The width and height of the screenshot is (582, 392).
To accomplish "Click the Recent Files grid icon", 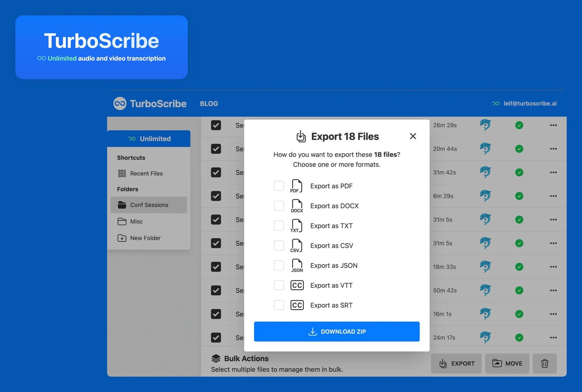I will click(122, 173).
